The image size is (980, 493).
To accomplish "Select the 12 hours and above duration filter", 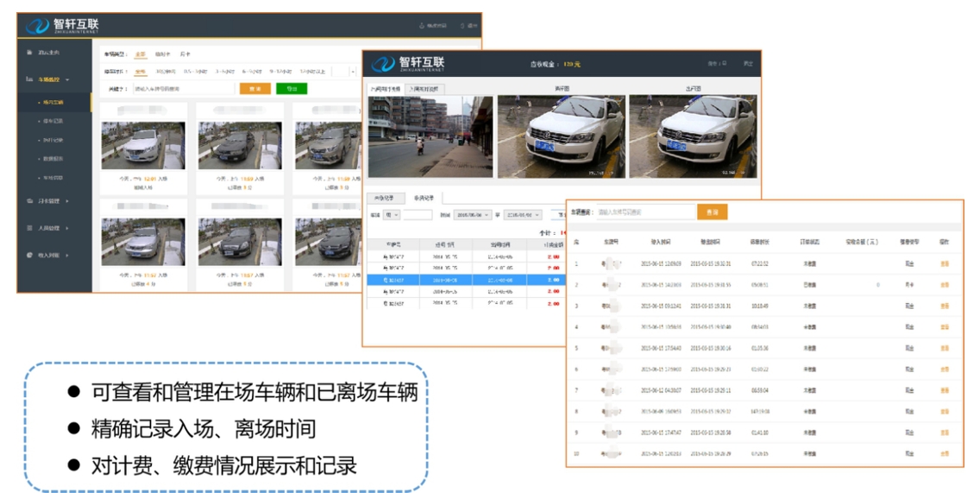I will pyautogui.click(x=312, y=72).
